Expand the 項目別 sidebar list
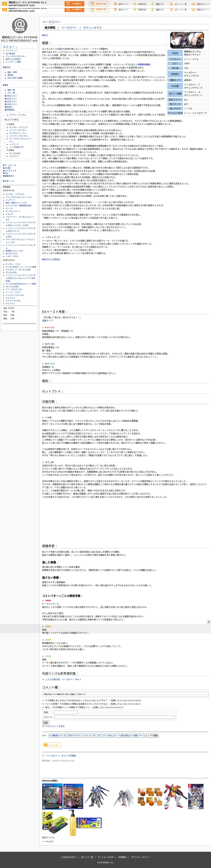This screenshot has height=868, width=211. coord(8,107)
